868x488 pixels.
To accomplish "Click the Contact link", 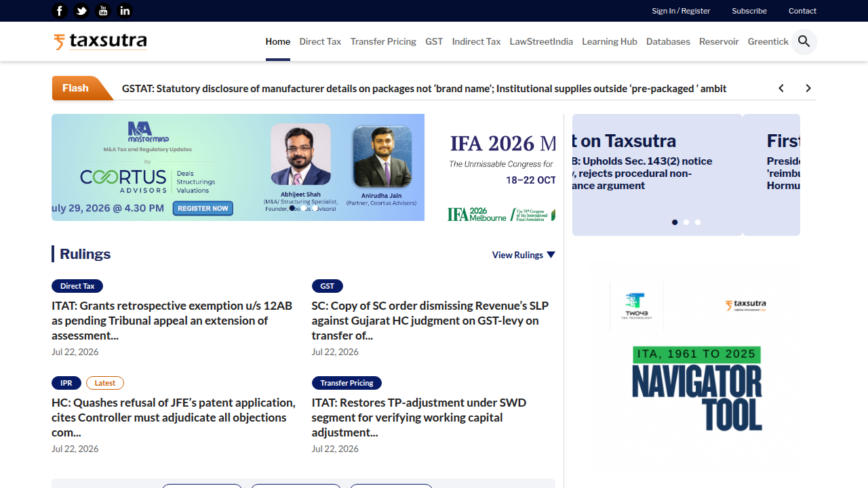I will [x=802, y=11].
